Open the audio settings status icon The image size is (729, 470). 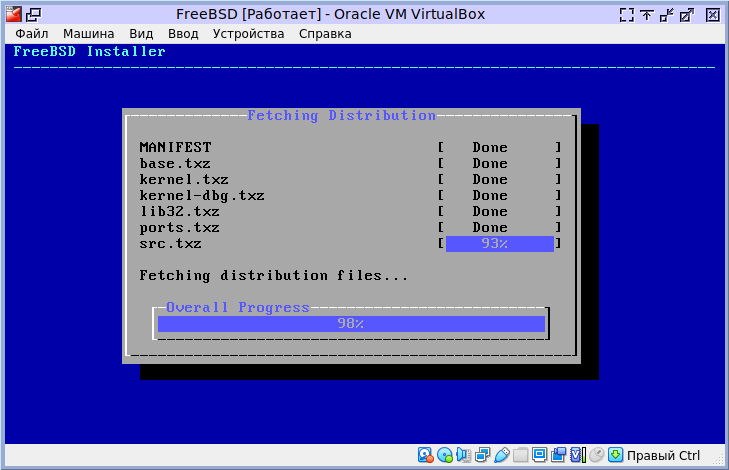[x=464, y=455]
